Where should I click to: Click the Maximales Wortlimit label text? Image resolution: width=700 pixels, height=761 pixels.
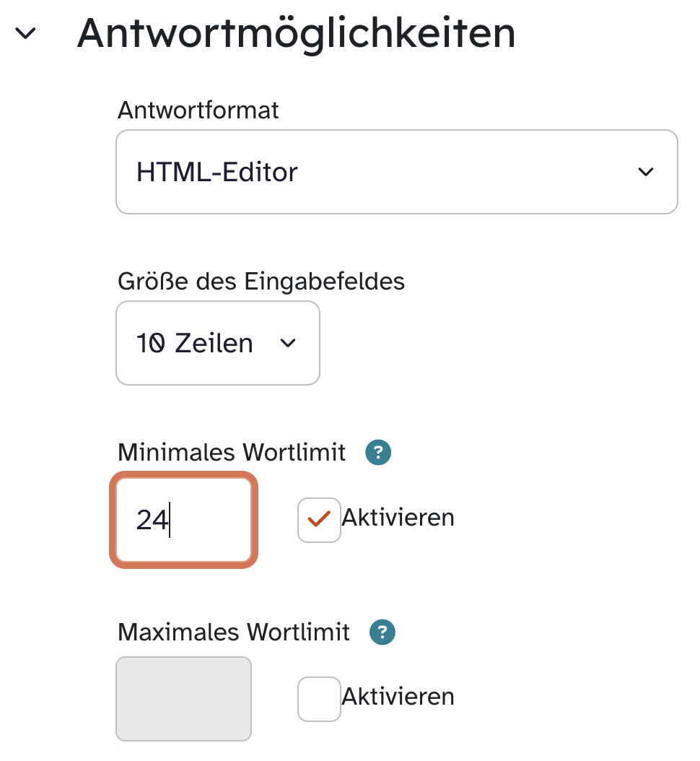pos(233,632)
